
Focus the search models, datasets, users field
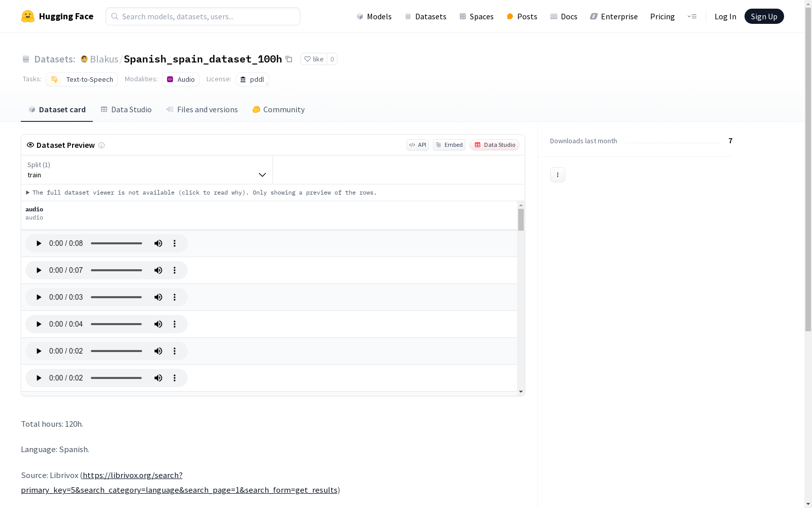[x=203, y=16]
